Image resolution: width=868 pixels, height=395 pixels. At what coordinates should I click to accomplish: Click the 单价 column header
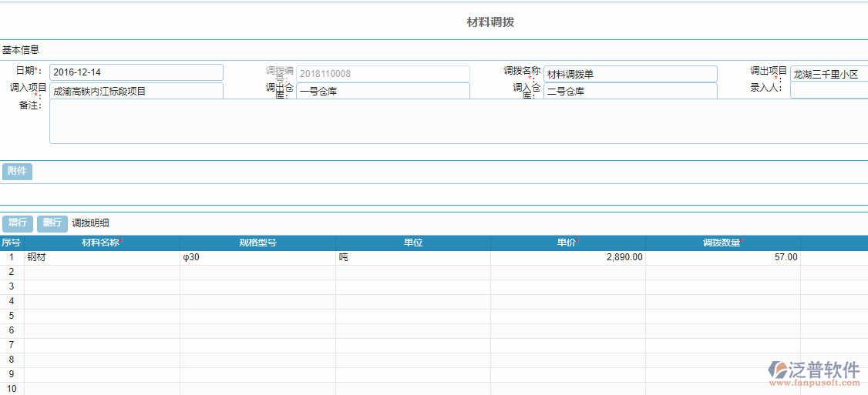pyautogui.click(x=567, y=243)
